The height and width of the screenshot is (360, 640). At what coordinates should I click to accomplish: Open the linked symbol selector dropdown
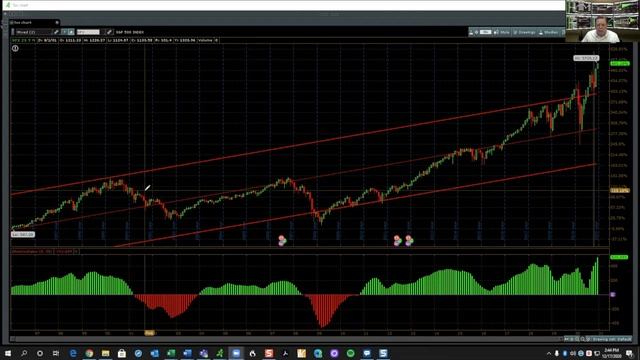33,32
